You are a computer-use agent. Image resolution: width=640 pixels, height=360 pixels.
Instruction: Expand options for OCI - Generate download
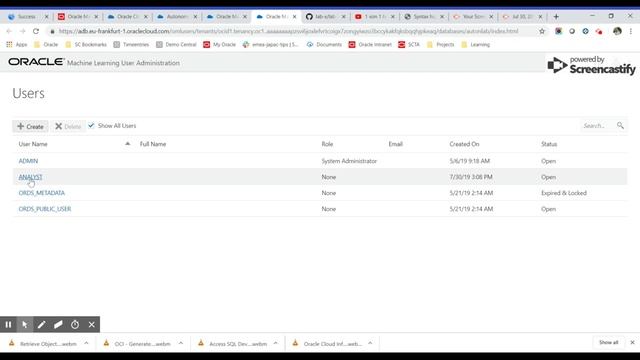181,343
